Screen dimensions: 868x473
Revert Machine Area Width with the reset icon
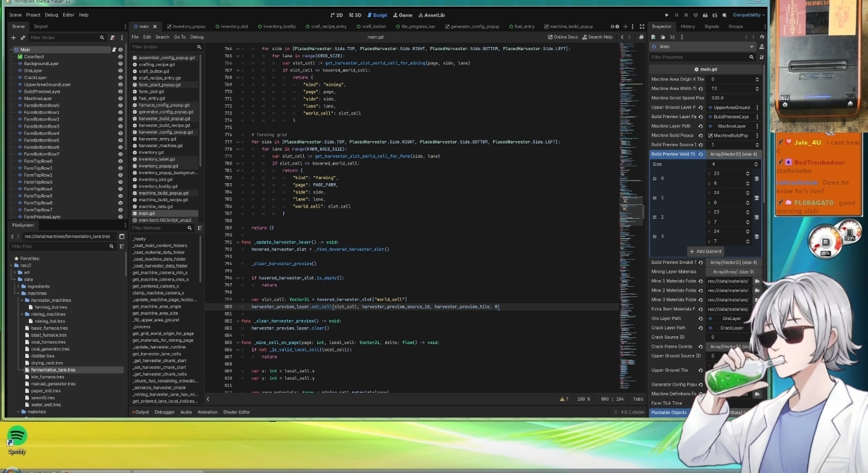(700, 89)
